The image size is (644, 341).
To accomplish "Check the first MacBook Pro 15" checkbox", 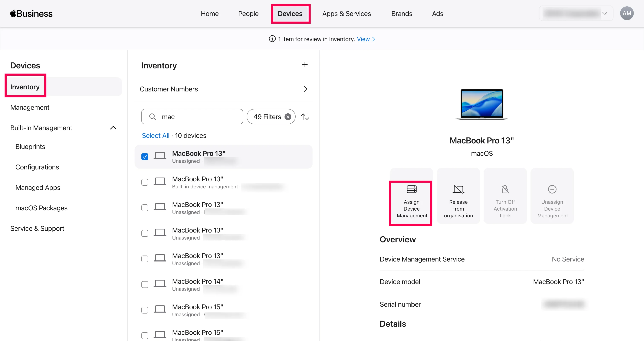I will pos(145,310).
